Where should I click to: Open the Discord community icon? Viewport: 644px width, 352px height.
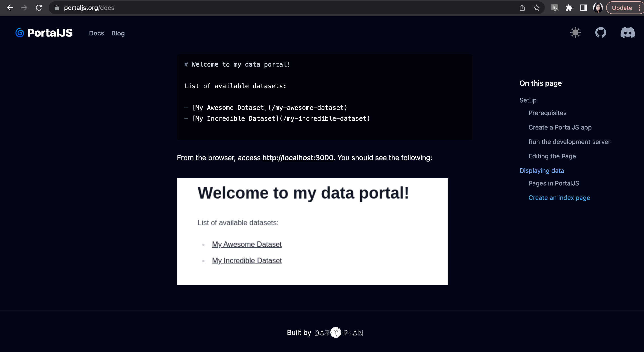click(627, 32)
